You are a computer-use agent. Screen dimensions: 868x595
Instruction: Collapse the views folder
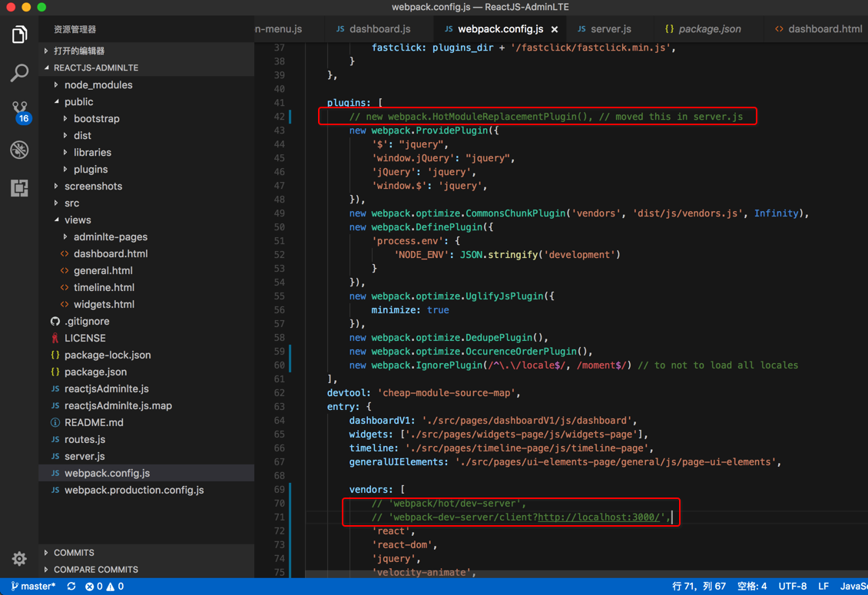tap(77, 220)
